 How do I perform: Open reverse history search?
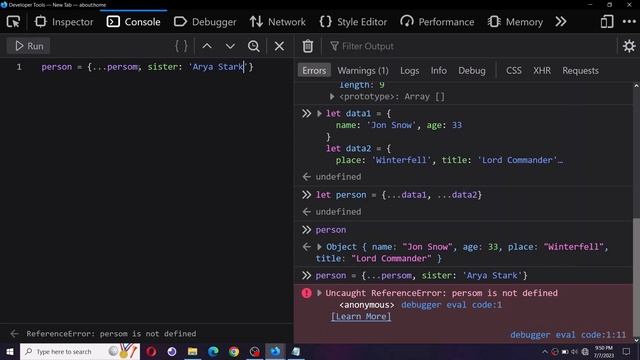253,46
